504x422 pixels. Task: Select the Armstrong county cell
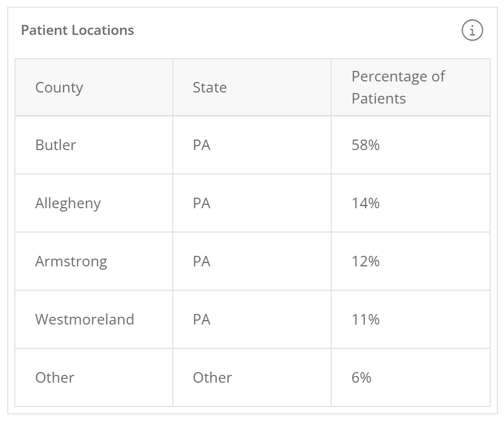71,261
